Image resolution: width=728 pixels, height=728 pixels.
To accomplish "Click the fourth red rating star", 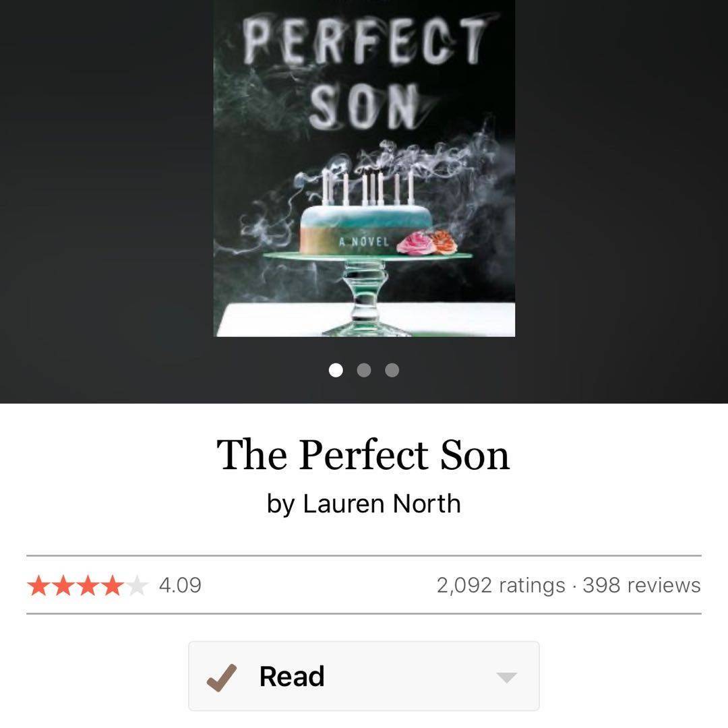I will 111,585.
